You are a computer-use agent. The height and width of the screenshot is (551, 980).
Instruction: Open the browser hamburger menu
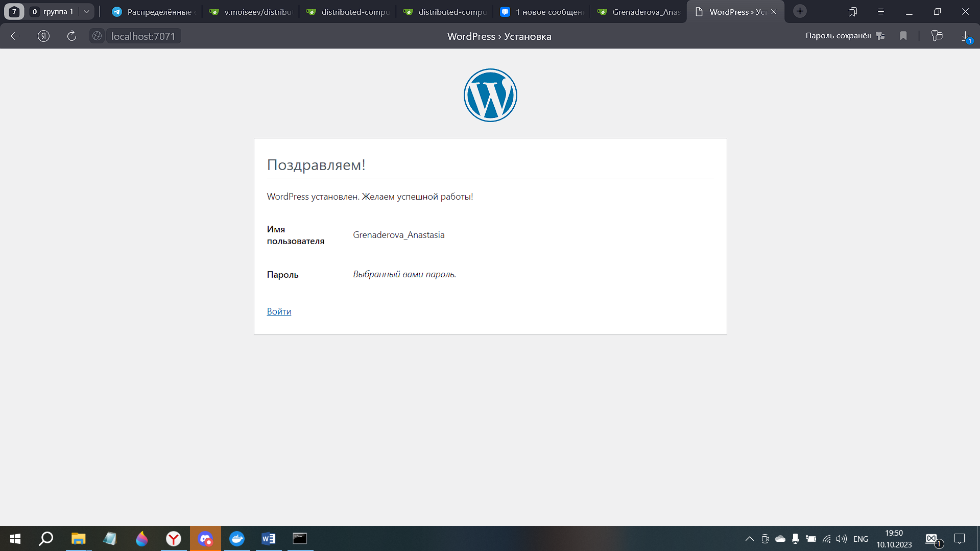[x=880, y=12]
